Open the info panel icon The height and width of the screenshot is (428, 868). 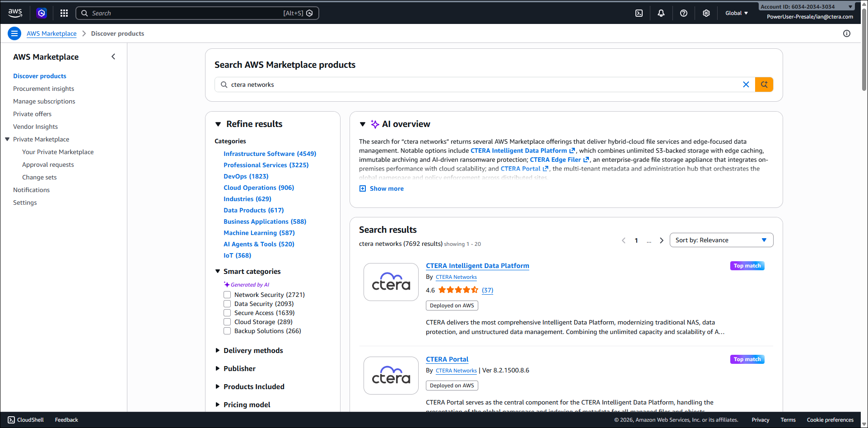[847, 33]
